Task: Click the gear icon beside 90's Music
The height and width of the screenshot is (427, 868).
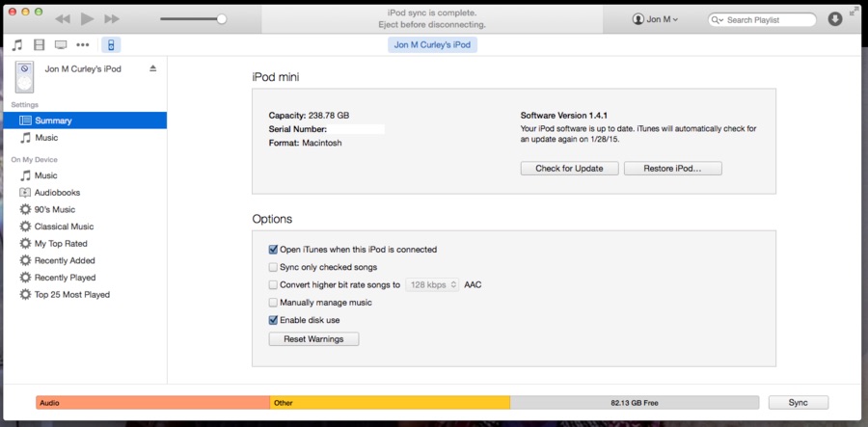Action: [25, 209]
